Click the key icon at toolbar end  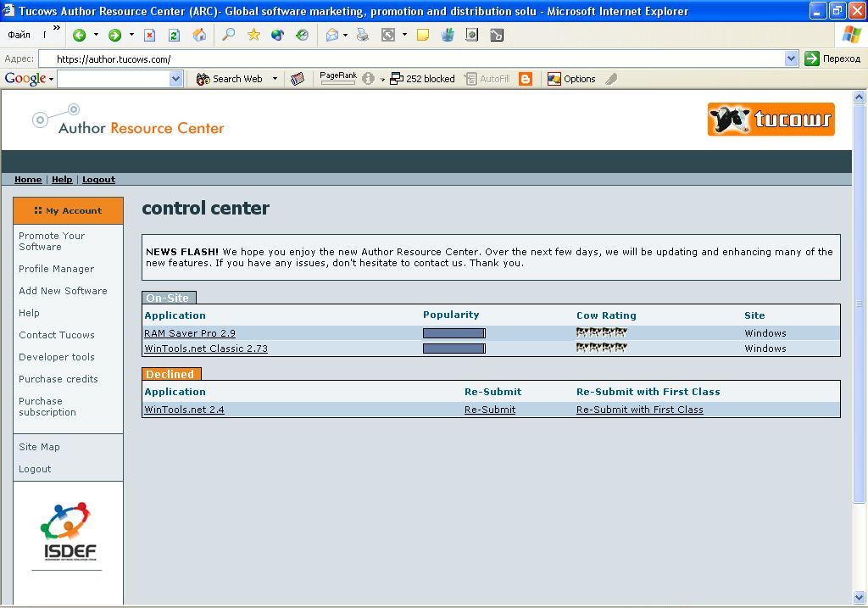[497, 35]
